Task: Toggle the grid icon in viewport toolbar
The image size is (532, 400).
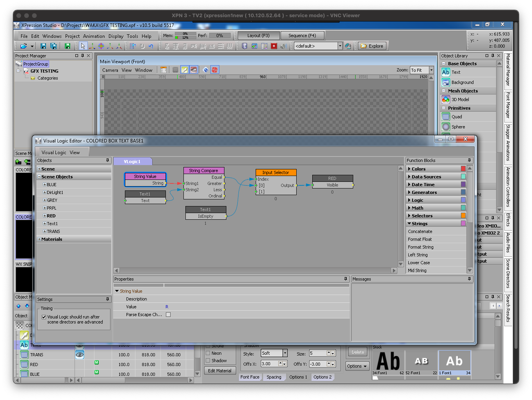Action: pos(175,70)
